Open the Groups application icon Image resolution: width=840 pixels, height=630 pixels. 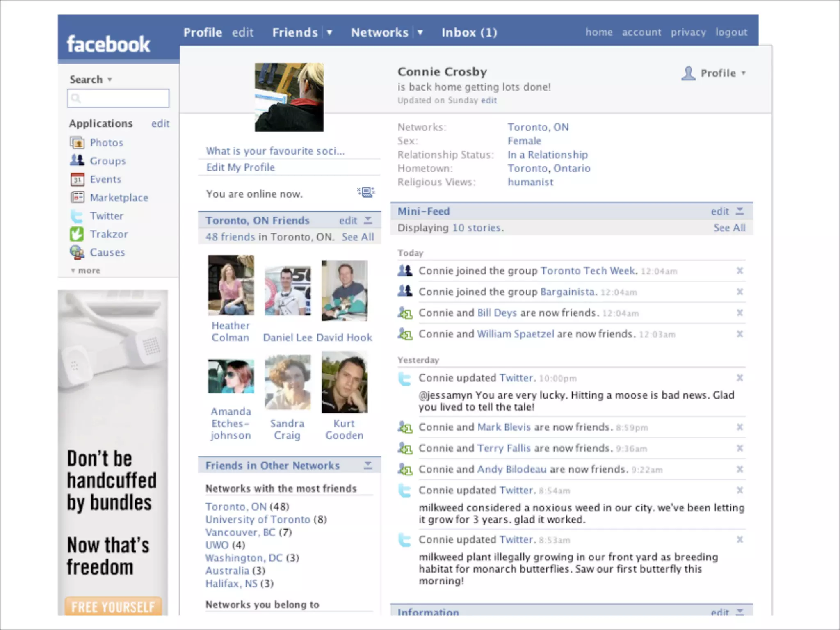pyautogui.click(x=77, y=160)
